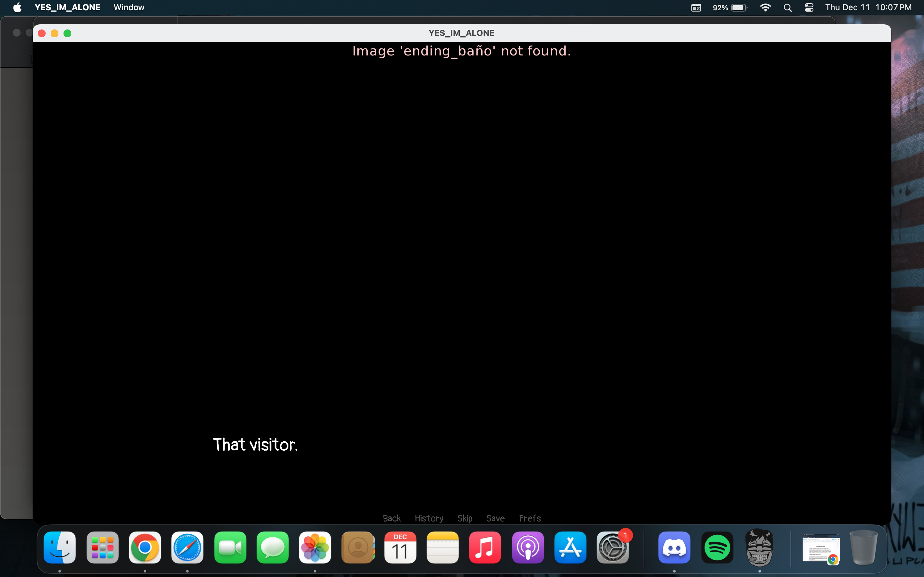924x577 pixels.
Task: Advance the dialogue text "That visitor."
Action: pyautogui.click(x=255, y=445)
